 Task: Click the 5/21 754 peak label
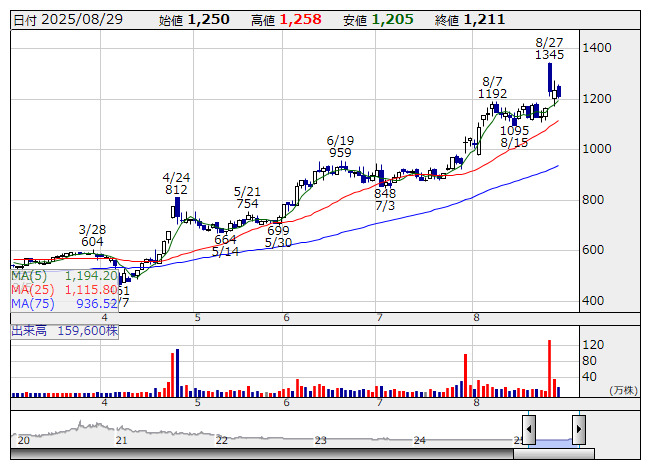247,198
